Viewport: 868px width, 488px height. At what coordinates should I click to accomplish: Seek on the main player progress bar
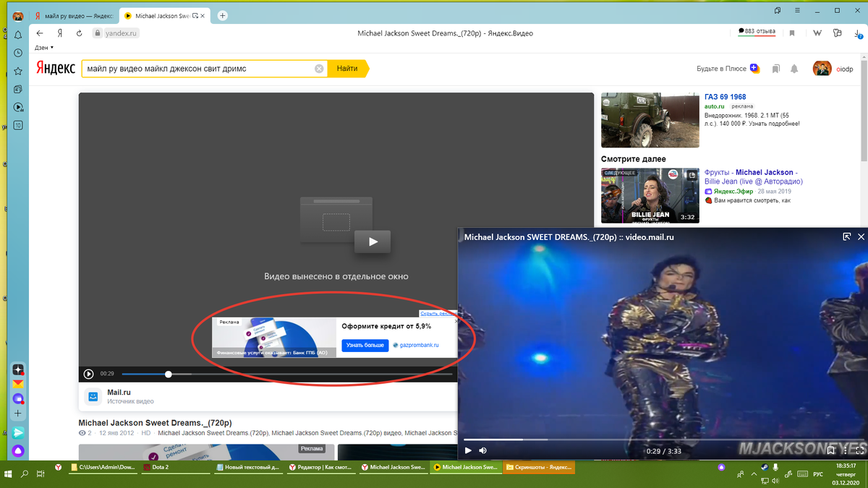point(287,374)
